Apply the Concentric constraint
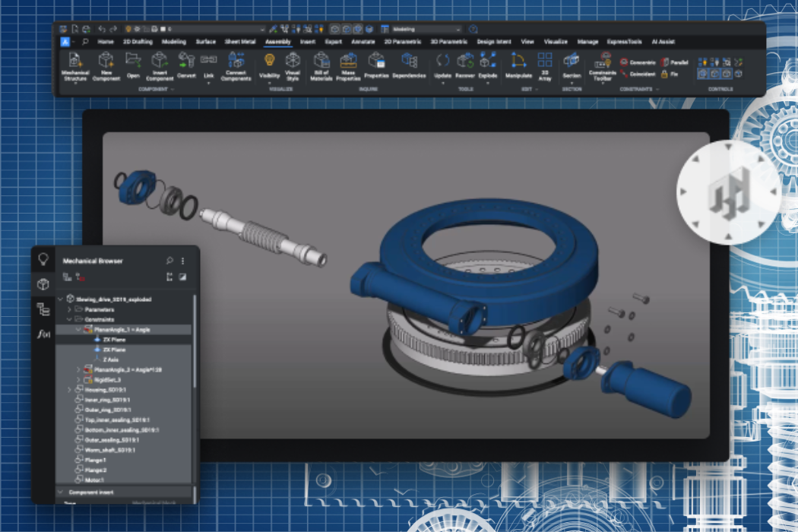 [638, 62]
